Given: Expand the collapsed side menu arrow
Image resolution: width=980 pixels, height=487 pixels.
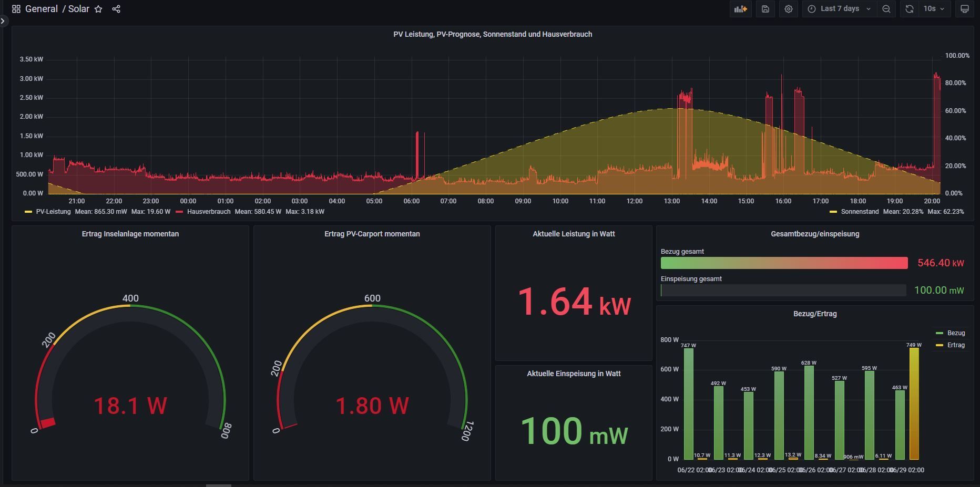Looking at the screenshot, I should click(3, 21).
